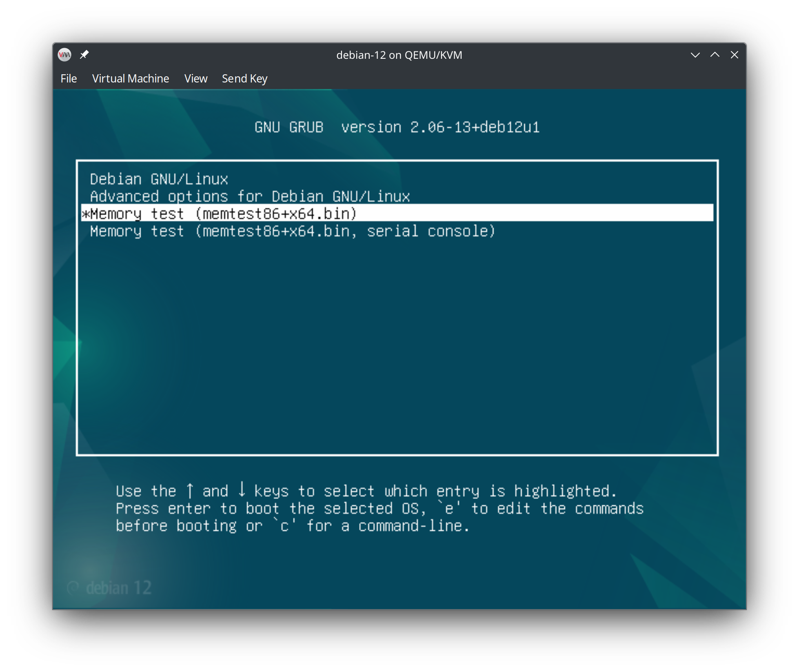Select Memory test with serial console
799x672 pixels.
(292, 231)
